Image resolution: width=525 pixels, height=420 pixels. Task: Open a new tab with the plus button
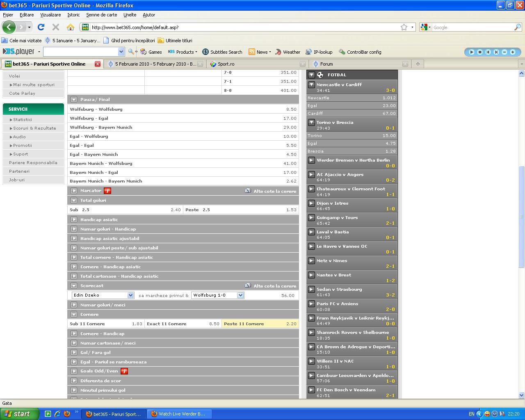(x=418, y=64)
